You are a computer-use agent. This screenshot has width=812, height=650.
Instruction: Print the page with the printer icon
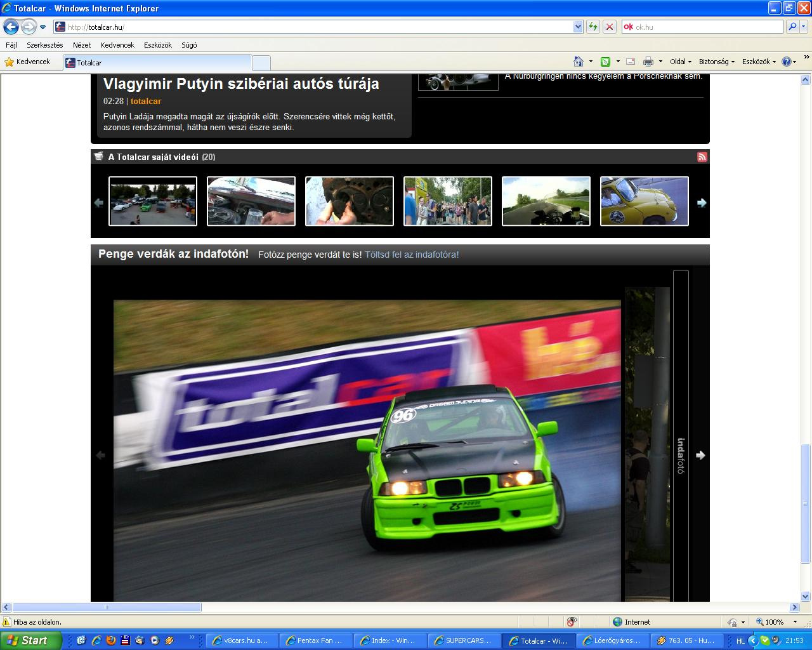coord(648,62)
